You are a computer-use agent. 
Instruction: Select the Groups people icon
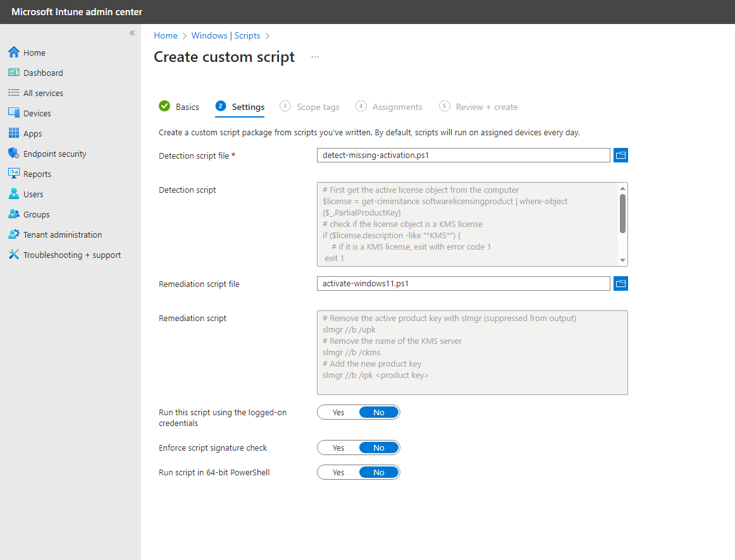click(13, 214)
